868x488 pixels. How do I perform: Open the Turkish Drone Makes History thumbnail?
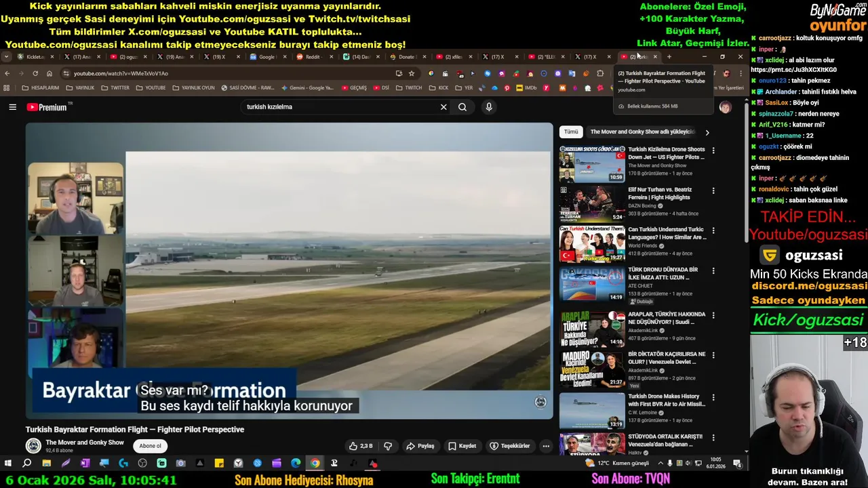click(592, 411)
